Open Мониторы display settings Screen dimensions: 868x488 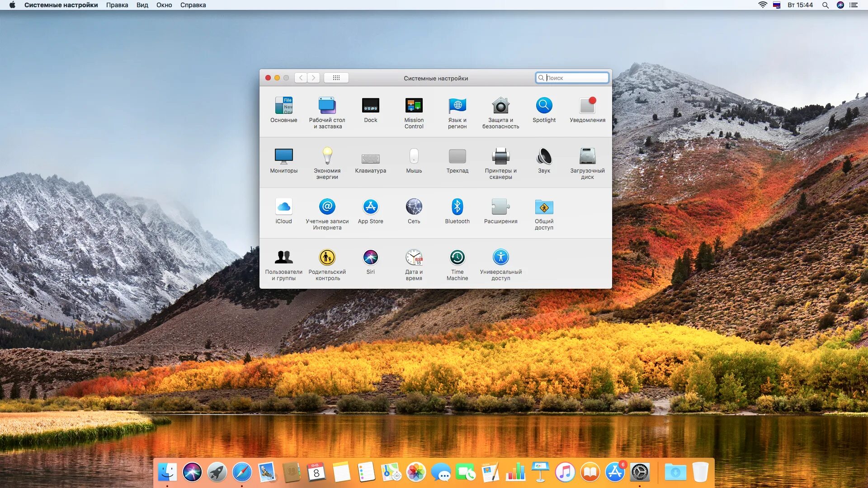click(283, 156)
